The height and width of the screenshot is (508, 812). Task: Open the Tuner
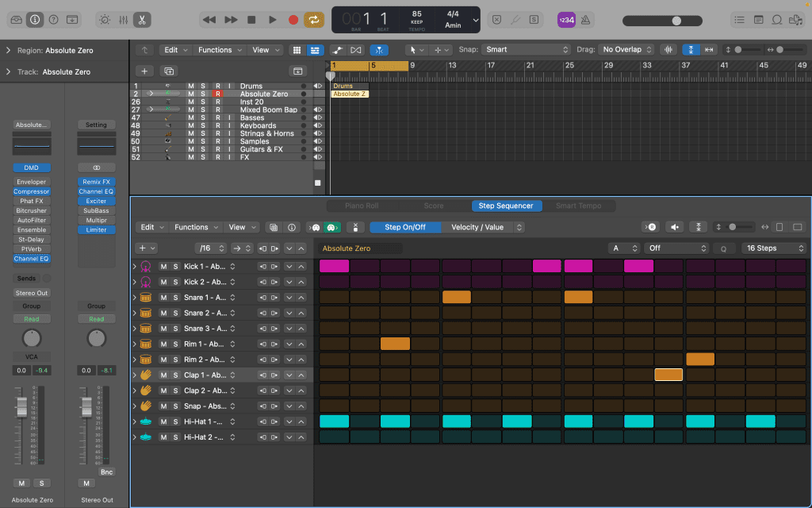(x=515, y=20)
